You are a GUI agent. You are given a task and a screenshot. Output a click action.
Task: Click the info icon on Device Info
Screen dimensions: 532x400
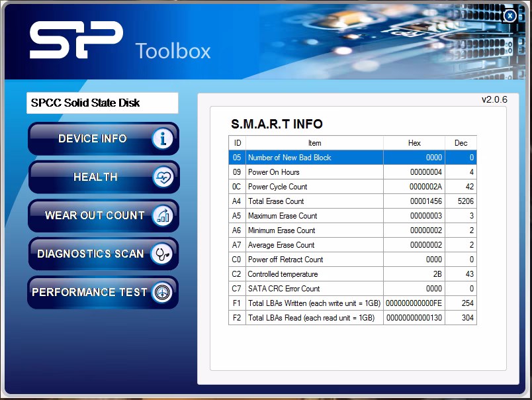pyautogui.click(x=163, y=138)
